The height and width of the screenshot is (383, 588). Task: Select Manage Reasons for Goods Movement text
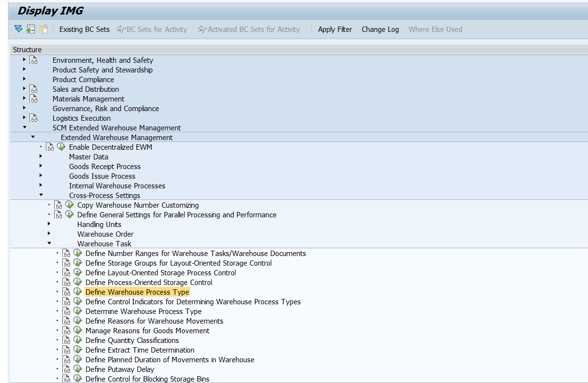(x=147, y=331)
